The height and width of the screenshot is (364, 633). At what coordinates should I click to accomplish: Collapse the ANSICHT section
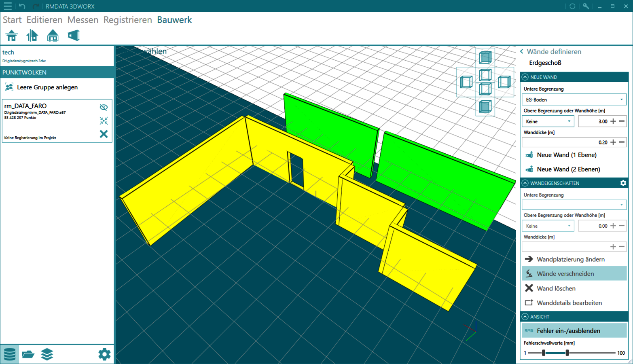coord(525,317)
